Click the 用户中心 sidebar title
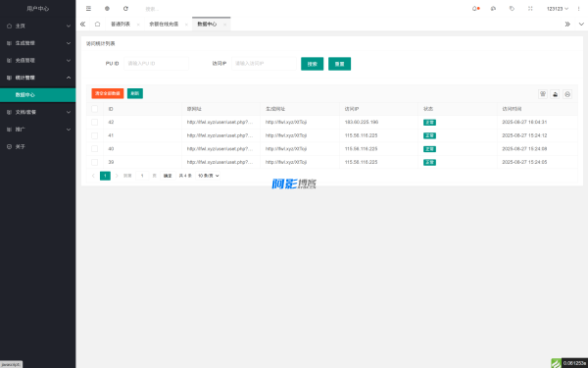588x368 pixels. pyautogui.click(x=38, y=9)
